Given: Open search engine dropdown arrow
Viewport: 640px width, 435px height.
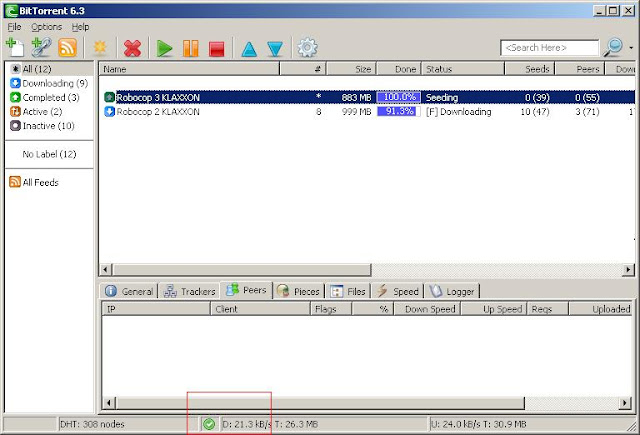Looking at the screenshot, I should (x=631, y=48).
